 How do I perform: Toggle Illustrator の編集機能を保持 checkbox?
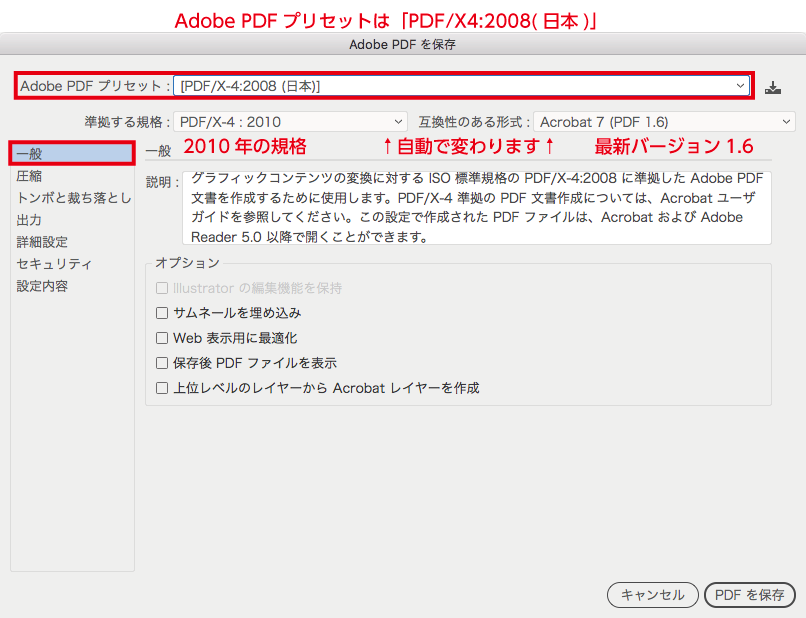(162, 288)
